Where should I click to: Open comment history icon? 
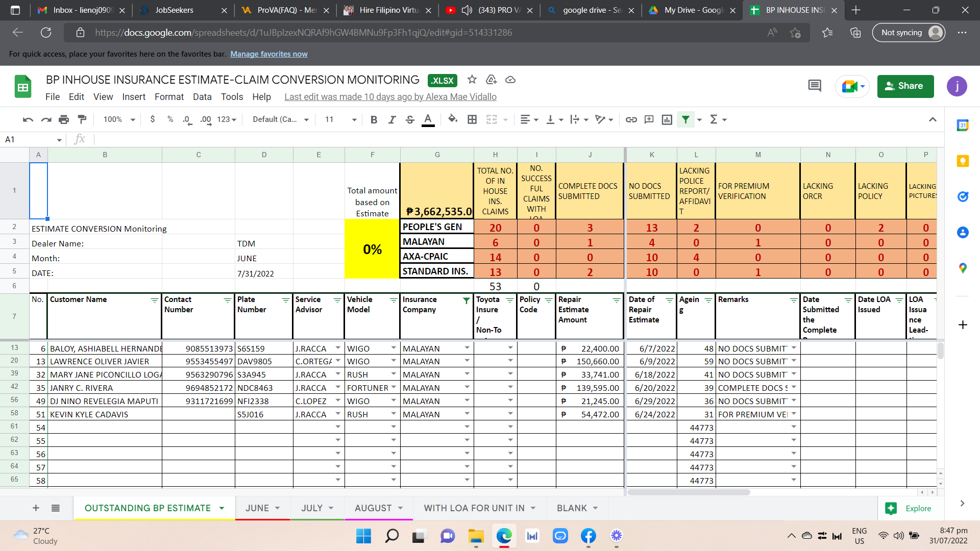815,86
